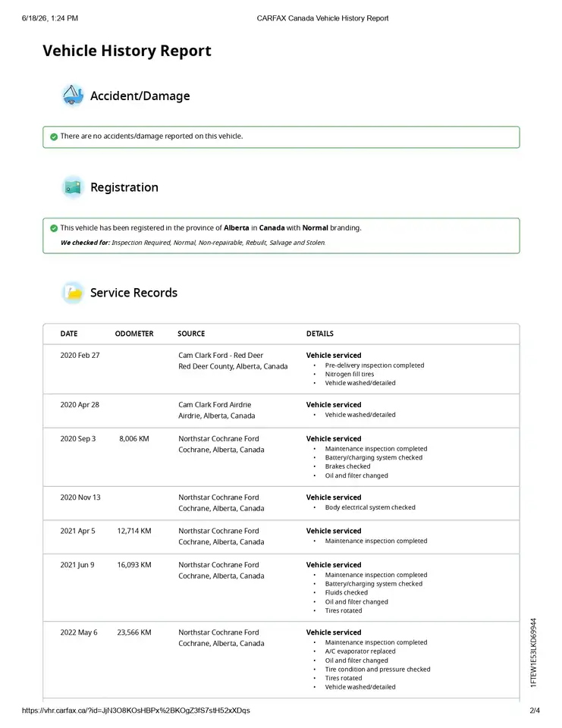Click Northstar Cochrane Ford in 2020 Sep 3 row
Viewport: 562px width, 728px height.
(218, 438)
